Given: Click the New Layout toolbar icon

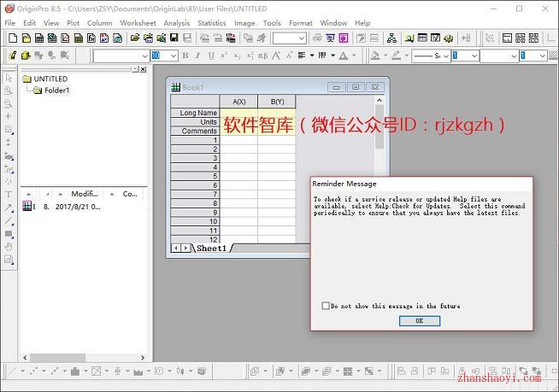Looking at the screenshot, I should point(104,38).
